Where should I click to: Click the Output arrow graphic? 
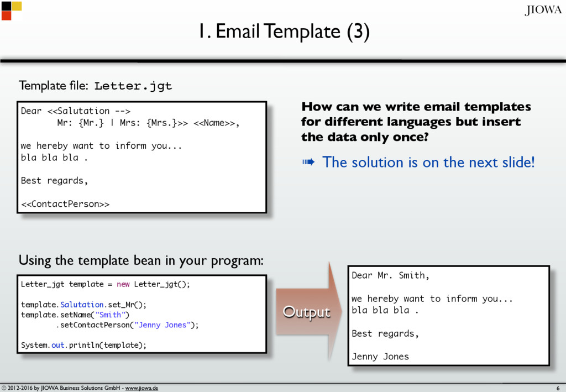pyautogui.click(x=308, y=312)
